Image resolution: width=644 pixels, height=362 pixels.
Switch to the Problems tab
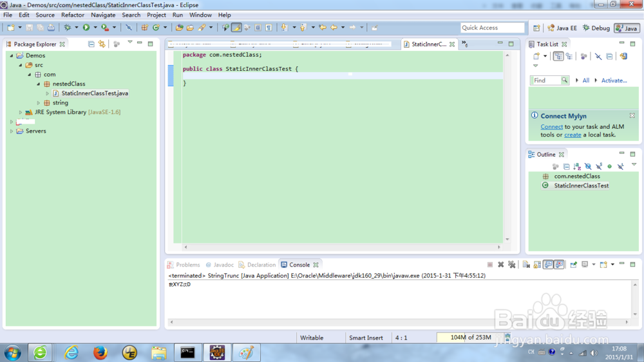[183, 265]
